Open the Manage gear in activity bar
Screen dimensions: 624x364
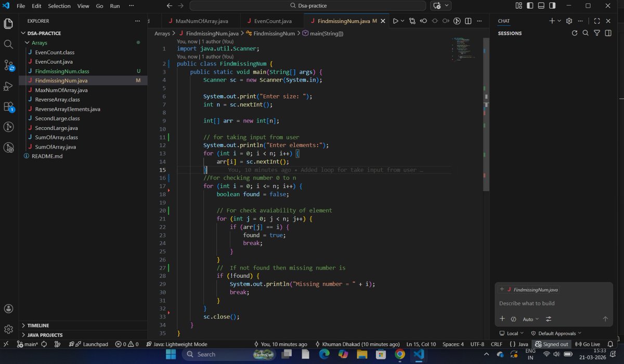(x=8, y=329)
